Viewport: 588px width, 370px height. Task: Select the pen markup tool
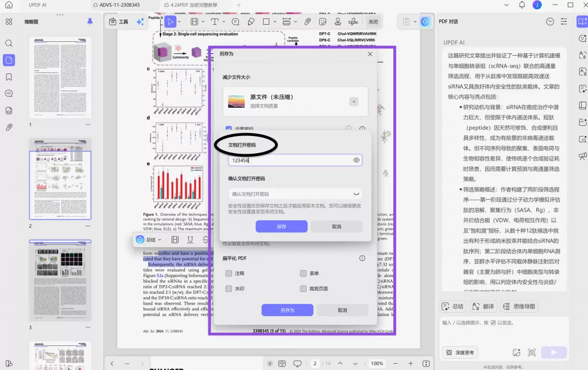click(251, 22)
